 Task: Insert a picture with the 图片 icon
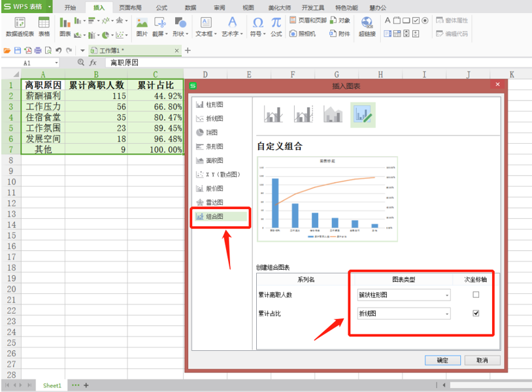click(x=142, y=27)
